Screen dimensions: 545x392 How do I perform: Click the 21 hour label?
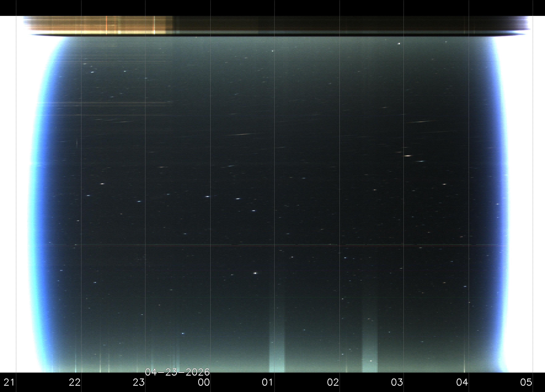coord(9,382)
